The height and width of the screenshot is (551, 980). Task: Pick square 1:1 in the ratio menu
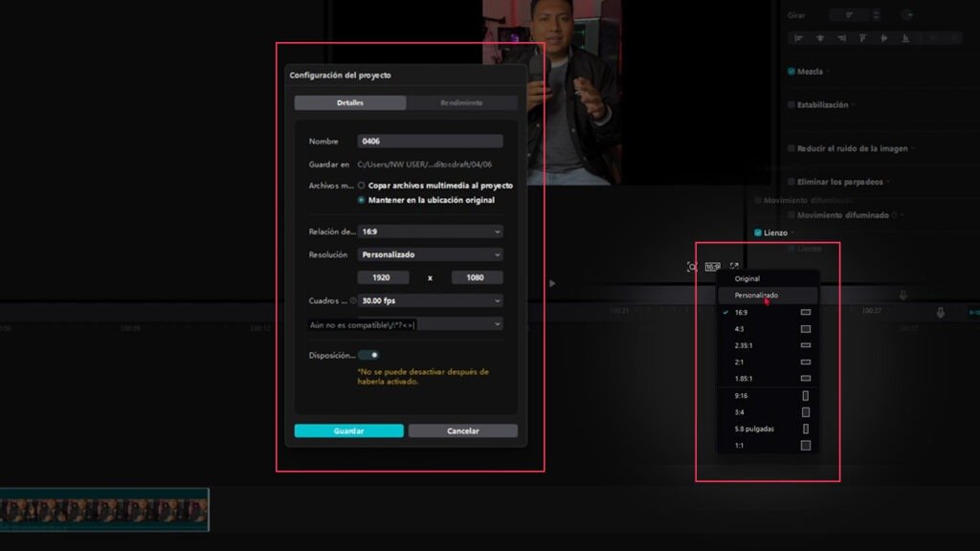(768, 446)
